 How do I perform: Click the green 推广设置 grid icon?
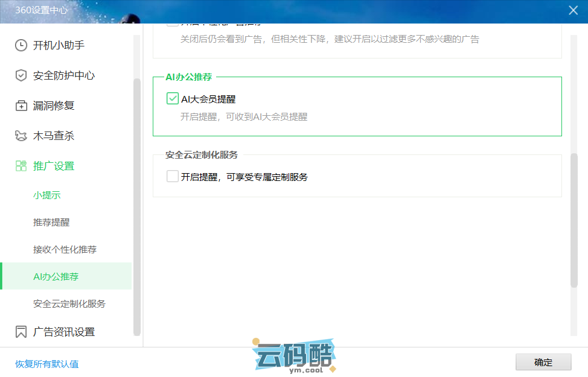tap(20, 166)
